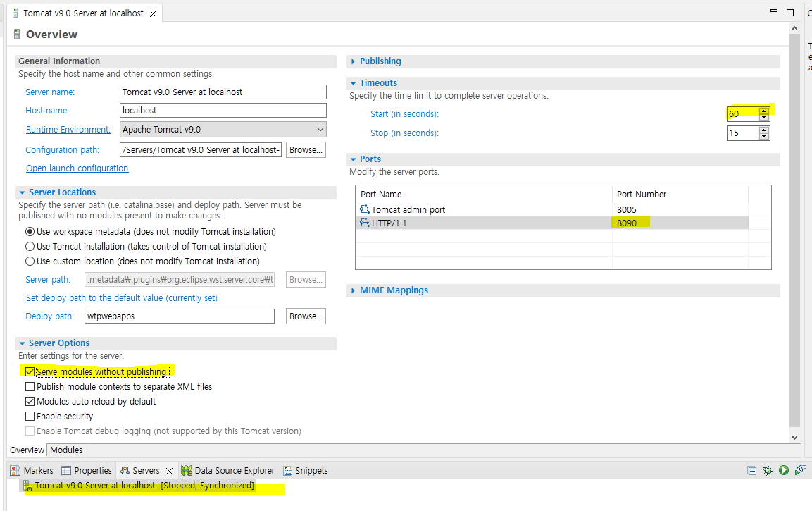Increase the Stop timeout seconds

(x=764, y=130)
